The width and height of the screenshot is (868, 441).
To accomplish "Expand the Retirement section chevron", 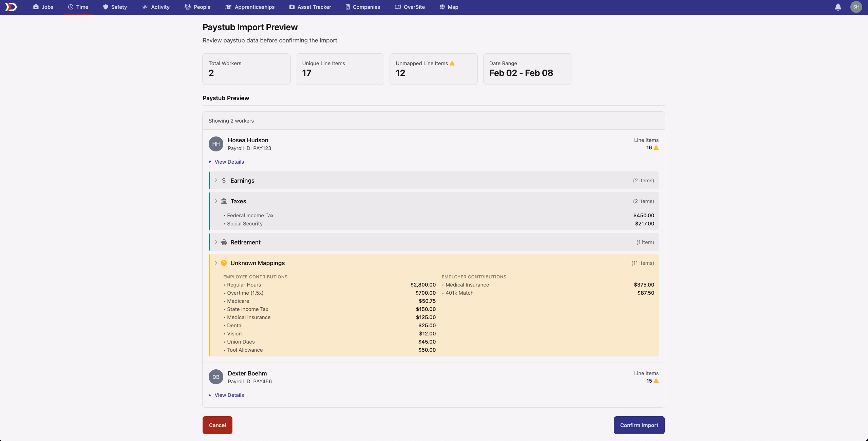I will (216, 242).
